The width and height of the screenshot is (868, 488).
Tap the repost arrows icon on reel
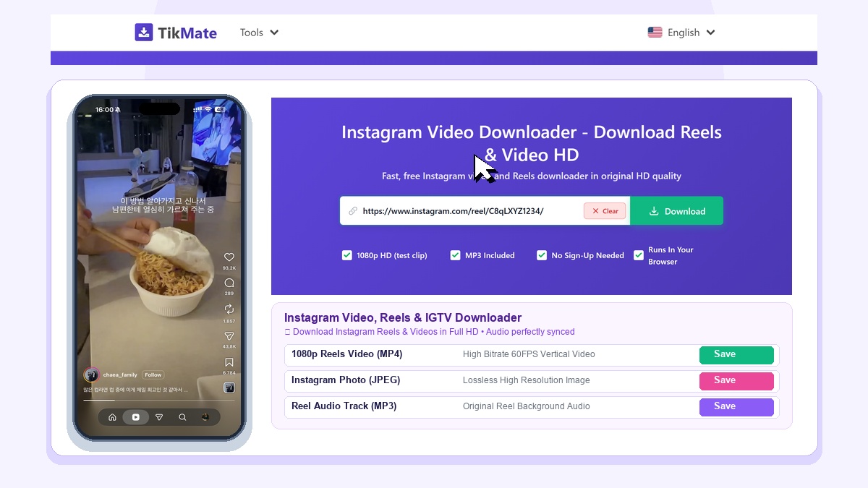pos(229,309)
